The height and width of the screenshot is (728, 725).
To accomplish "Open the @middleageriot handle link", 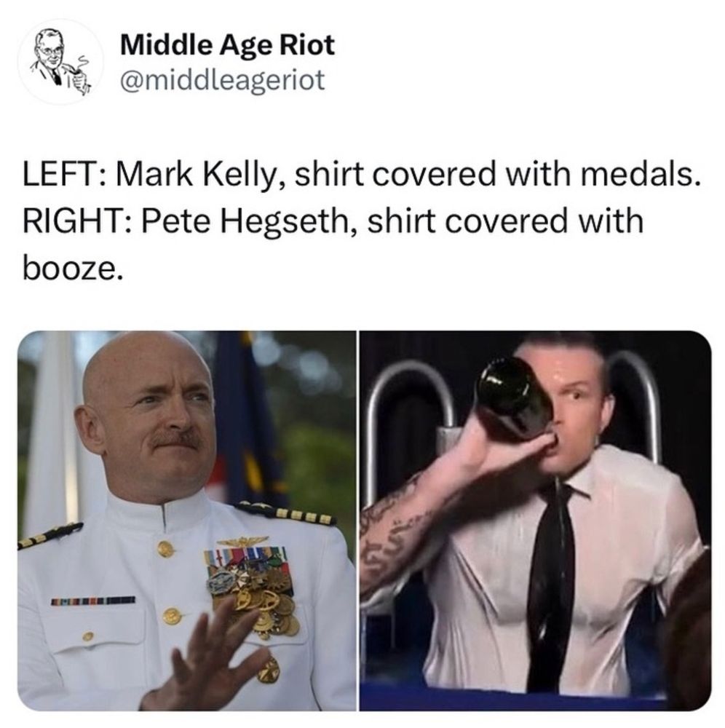I will click(x=223, y=80).
